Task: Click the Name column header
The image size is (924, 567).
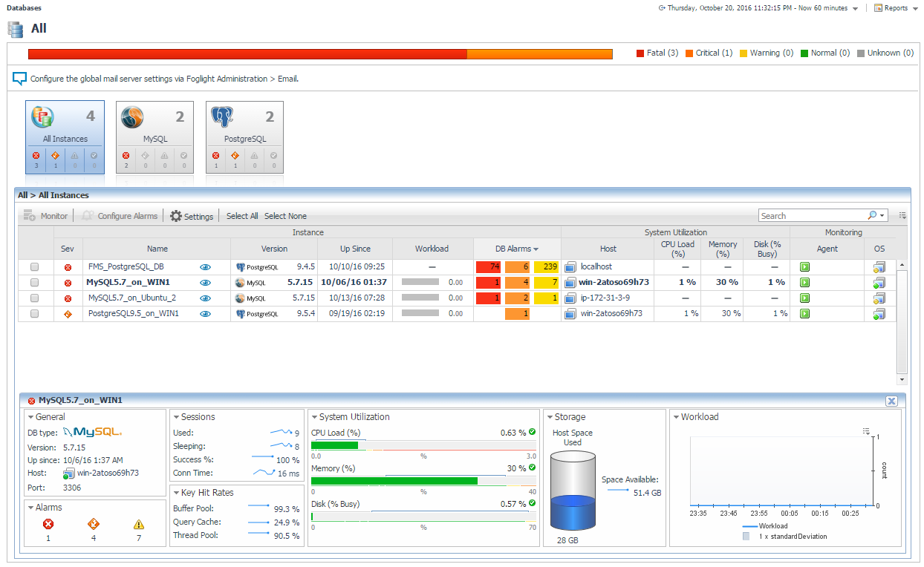Action: (x=157, y=249)
